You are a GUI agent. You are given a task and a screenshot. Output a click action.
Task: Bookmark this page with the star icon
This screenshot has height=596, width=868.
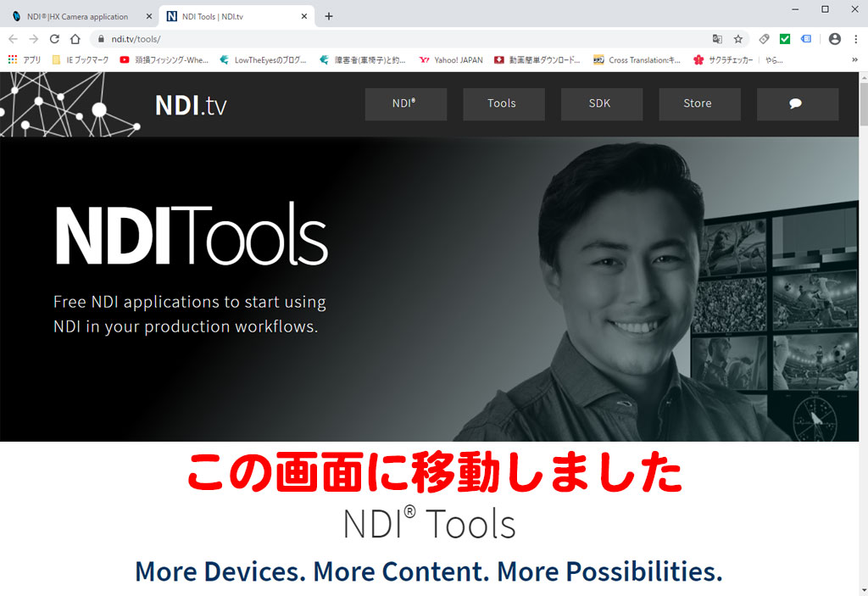coord(738,39)
